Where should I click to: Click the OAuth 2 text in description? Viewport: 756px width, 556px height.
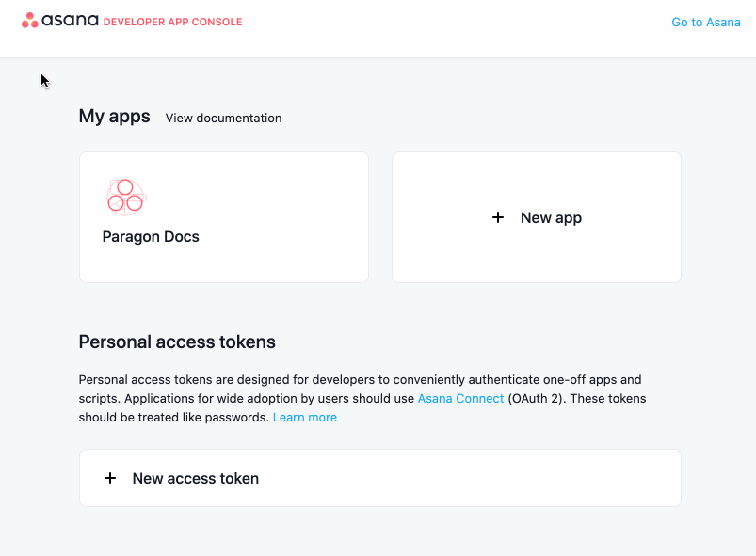pyautogui.click(x=537, y=399)
